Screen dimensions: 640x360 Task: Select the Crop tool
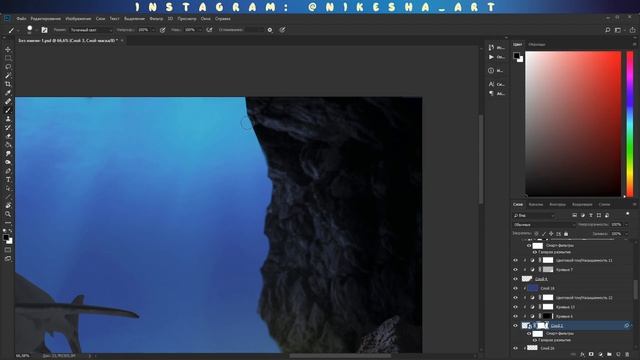tap(8, 84)
